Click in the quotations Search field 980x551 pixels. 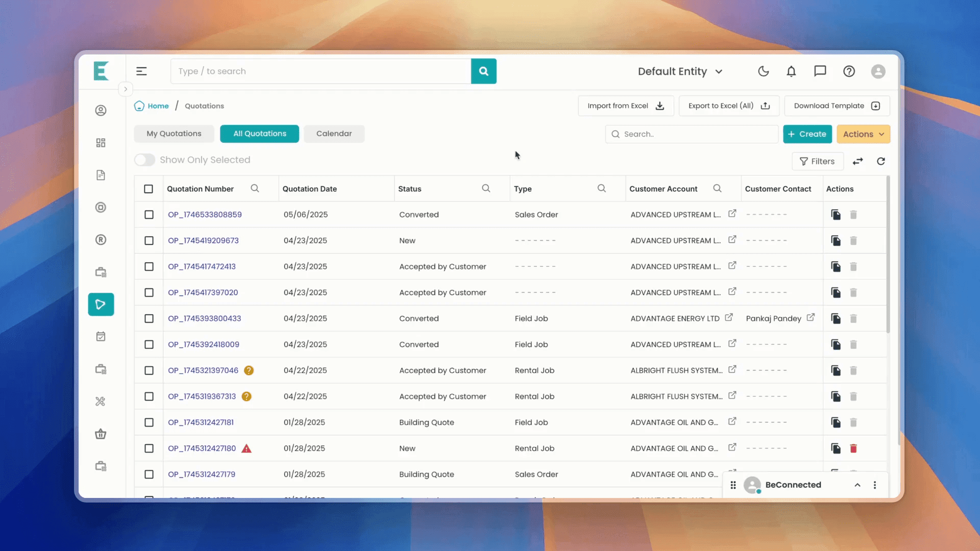pyautogui.click(x=692, y=134)
